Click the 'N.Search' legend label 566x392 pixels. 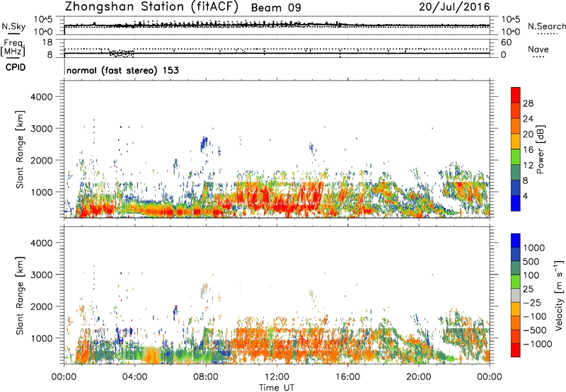tap(546, 26)
